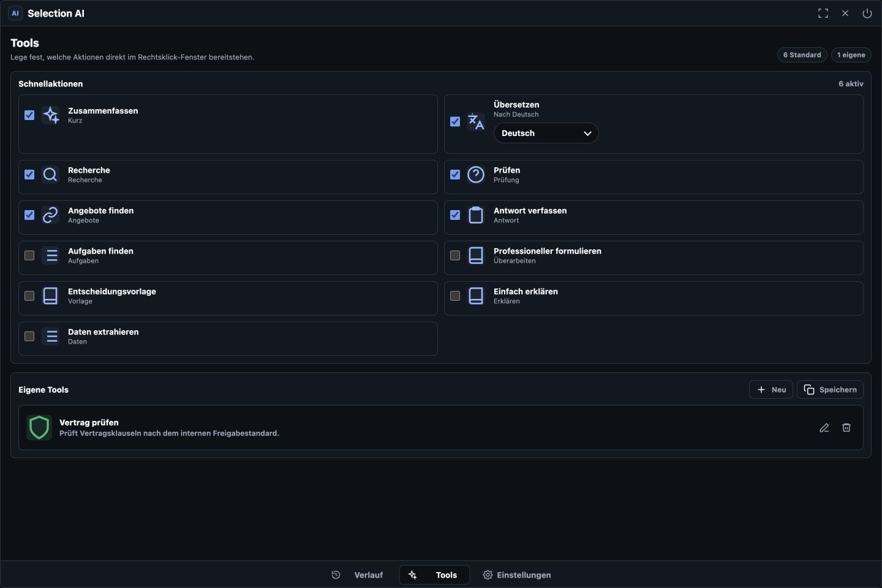Click the Angebote finden link icon

pyautogui.click(x=50, y=215)
